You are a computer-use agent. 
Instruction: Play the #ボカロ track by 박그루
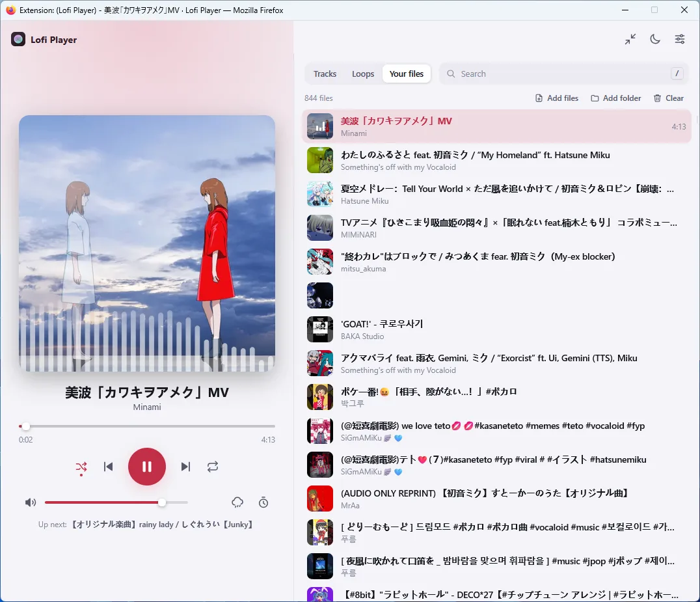(496, 398)
